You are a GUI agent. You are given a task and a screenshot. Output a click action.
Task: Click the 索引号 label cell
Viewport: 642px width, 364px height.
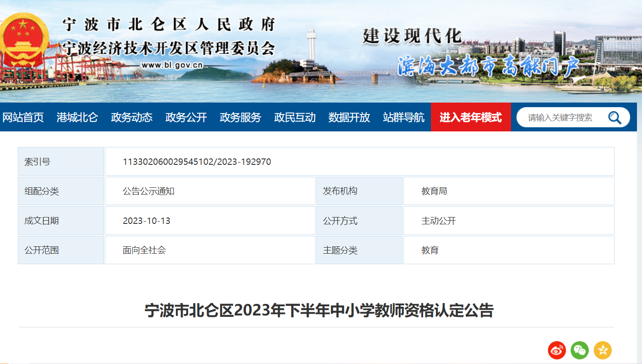pyautogui.click(x=61, y=162)
